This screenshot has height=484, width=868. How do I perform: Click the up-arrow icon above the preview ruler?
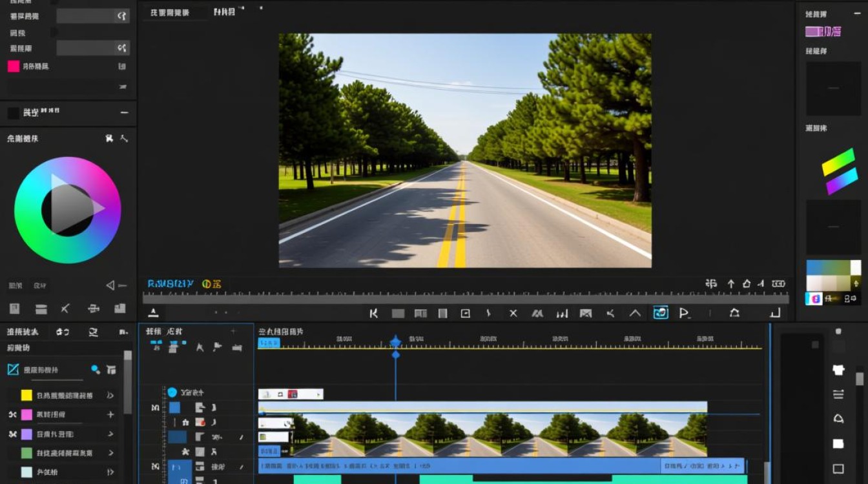point(731,284)
